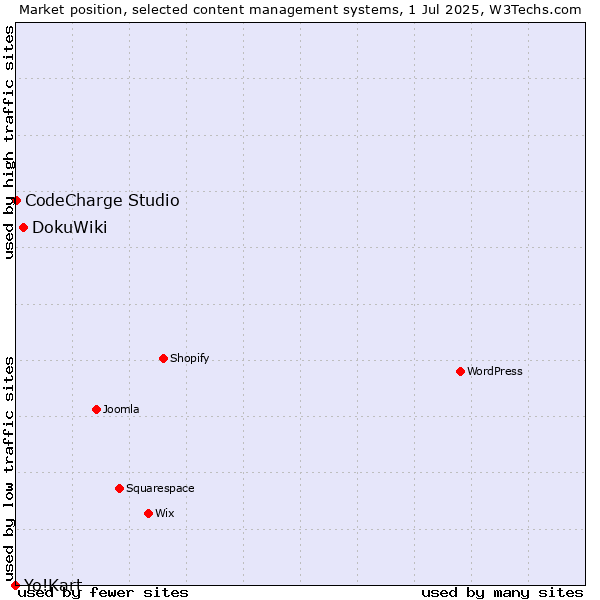Click the CodeCharge Studio red data point
The width and height of the screenshot is (600, 600).
tap(16, 201)
